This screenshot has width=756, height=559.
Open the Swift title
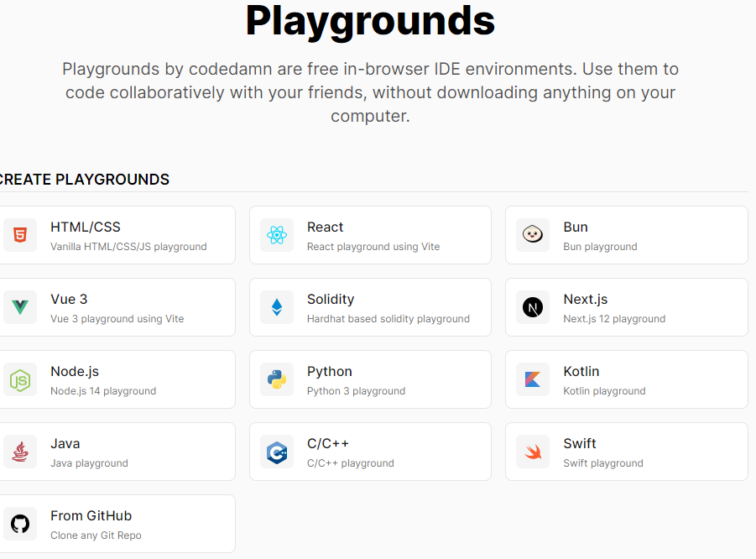pyautogui.click(x=580, y=444)
